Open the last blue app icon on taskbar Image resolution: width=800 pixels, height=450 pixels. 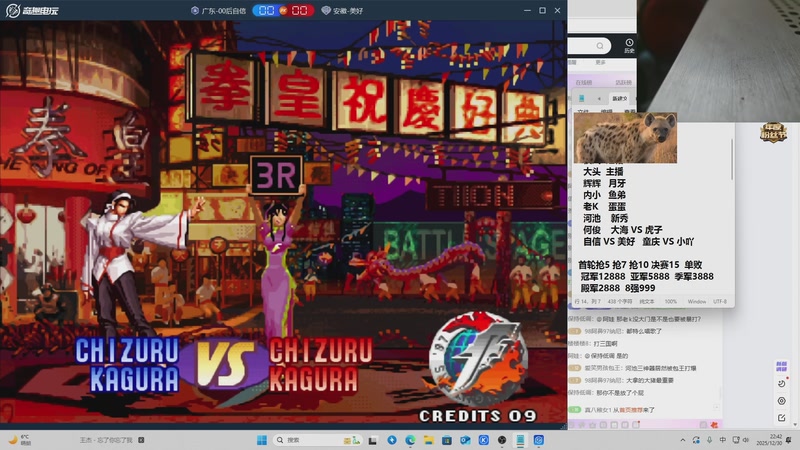point(539,440)
